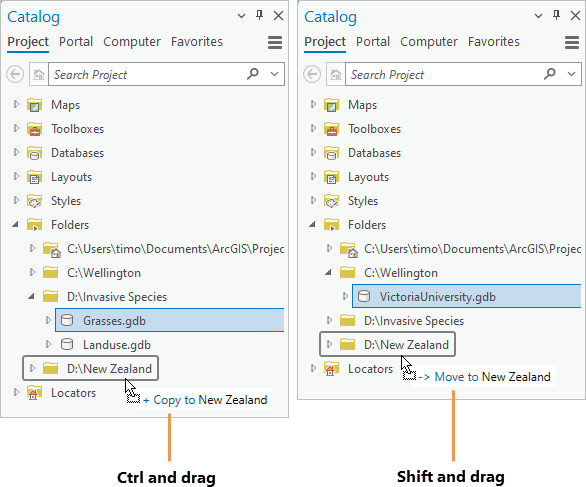Click the Toolboxes folder icon in left pane
This screenshot has height=487, width=586.
pyautogui.click(x=34, y=129)
